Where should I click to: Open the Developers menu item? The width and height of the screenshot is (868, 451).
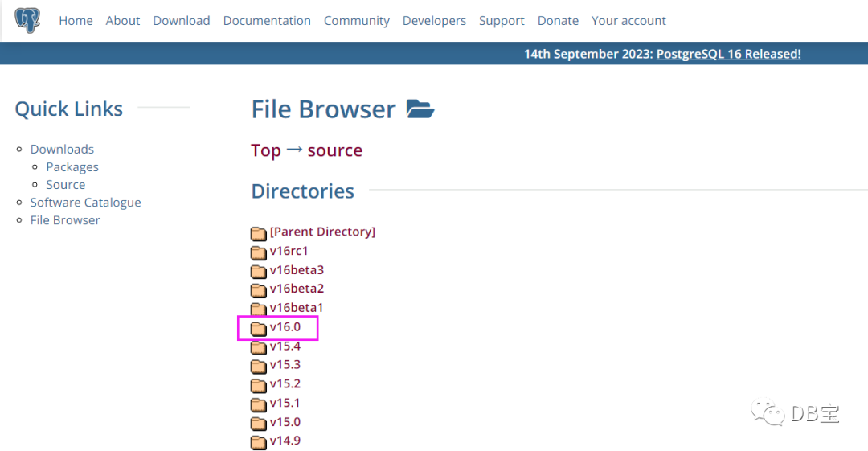coord(434,21)
